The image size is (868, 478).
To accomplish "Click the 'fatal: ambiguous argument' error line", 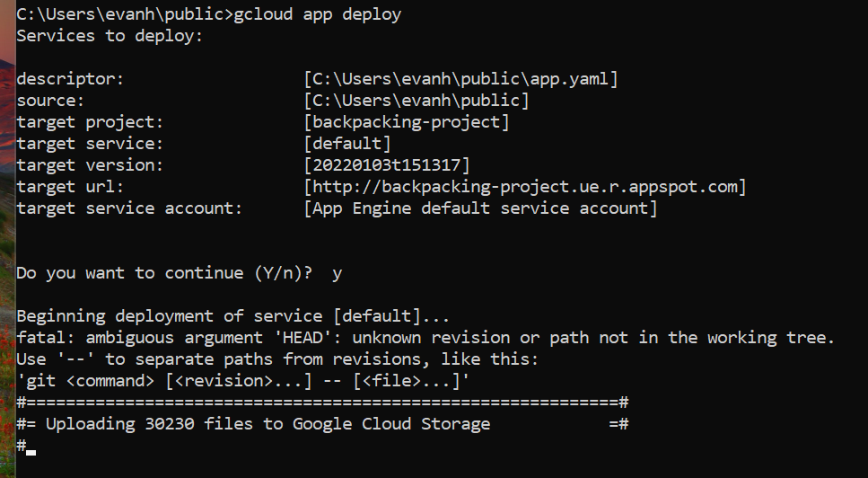I will point(425,338).
